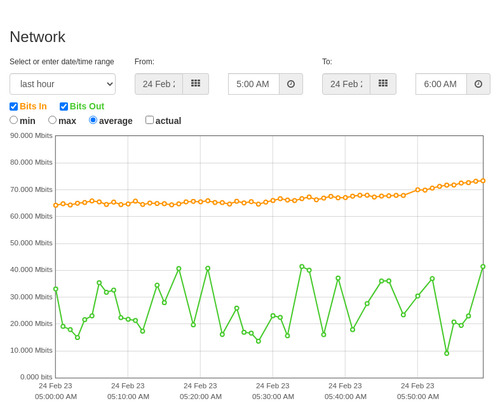
Task: Uncheck the Bits In checkbox
Action: click(x=14, y=106)
